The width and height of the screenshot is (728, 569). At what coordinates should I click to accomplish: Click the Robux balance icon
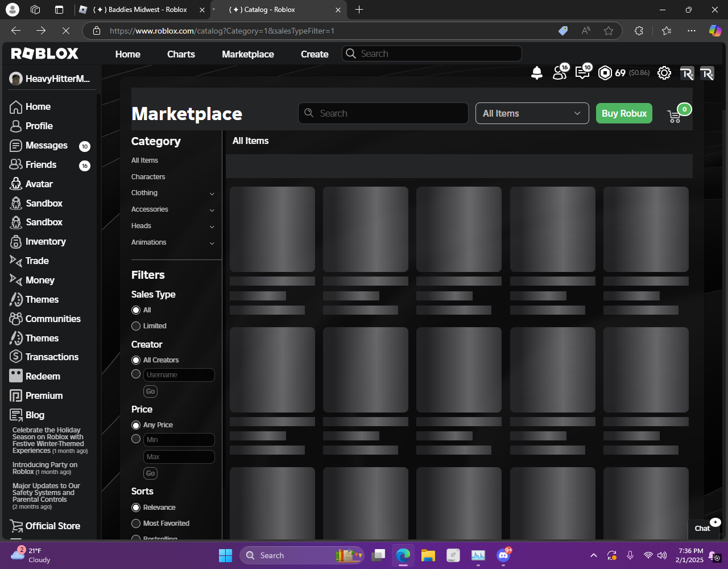605,73
